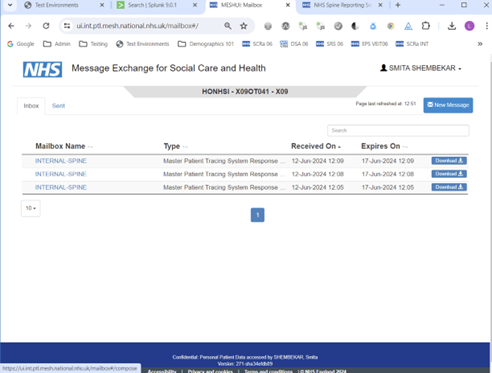
Task: Open the Test Environments bookmark
Action: [x=143, y=44]
